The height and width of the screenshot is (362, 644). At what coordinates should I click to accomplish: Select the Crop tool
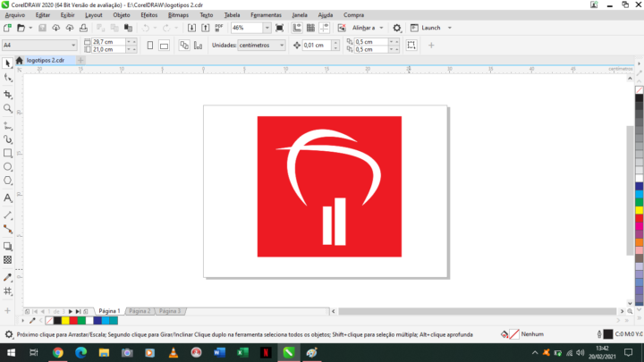(x=8, y=95)
